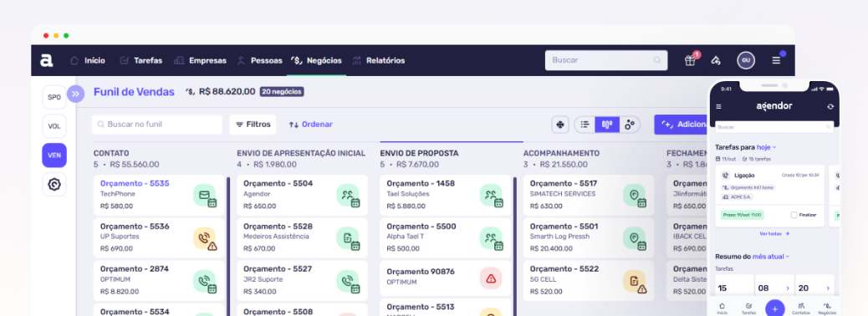Image resolution: width=868 pixels, height=316 pixels.
Task: Click the overdue call icon on Orçamento 5536
Action: [x=205, y=238]
